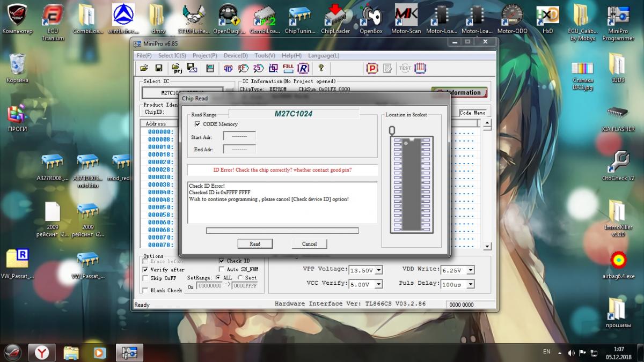644x362 pixels.
Task: Open the Tools(V) menu
Action: coord(265,55)
